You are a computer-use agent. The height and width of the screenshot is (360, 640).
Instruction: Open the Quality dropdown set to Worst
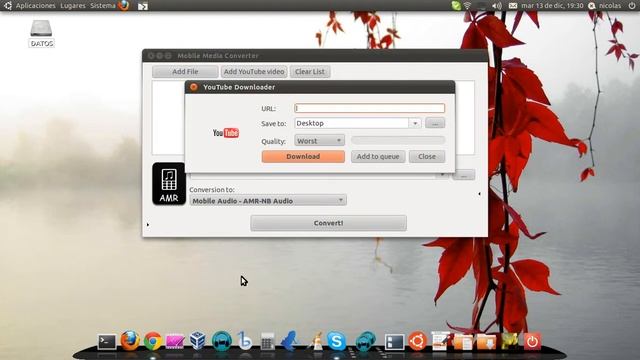pos(319,140)
